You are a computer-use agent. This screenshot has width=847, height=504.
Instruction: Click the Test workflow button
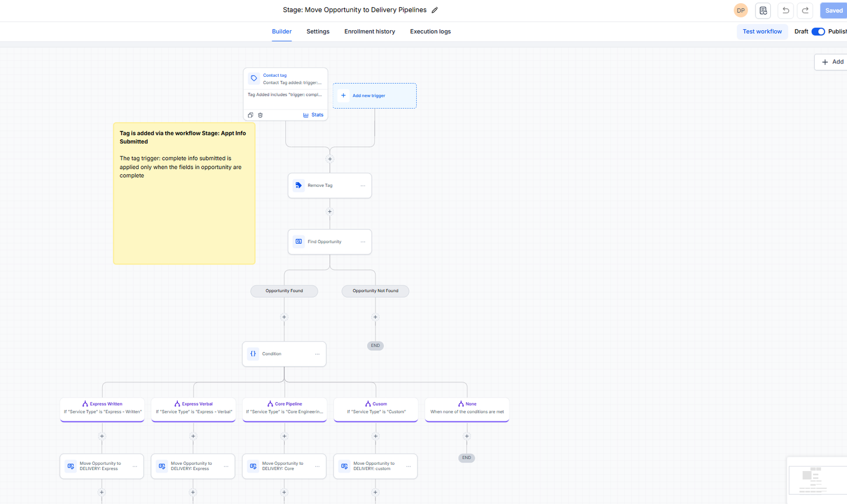coord(762,32)
